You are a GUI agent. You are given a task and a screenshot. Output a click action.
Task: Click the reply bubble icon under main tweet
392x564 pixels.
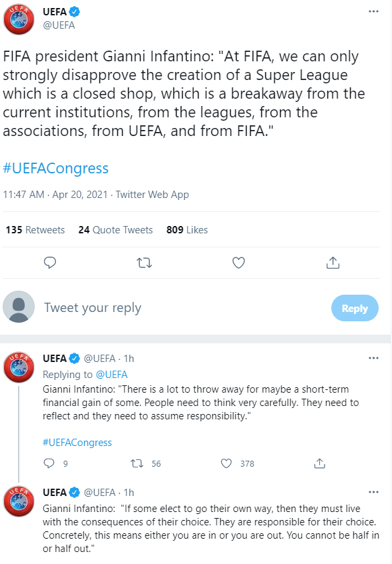50,263
